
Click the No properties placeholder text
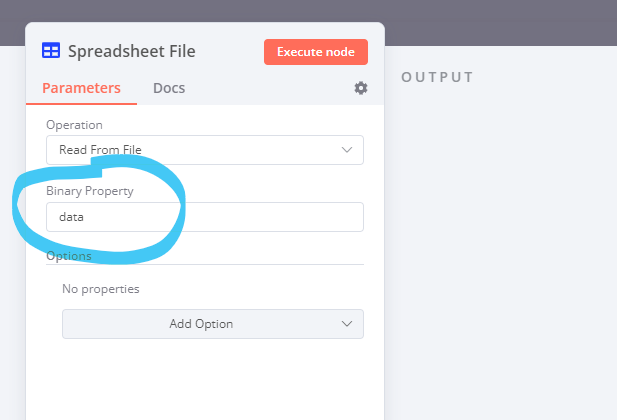tap(101, 289)
